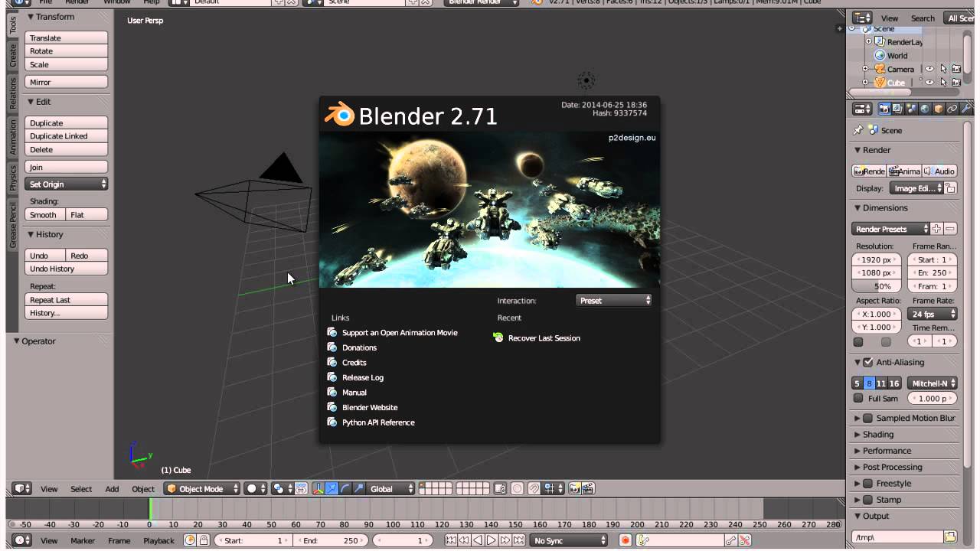Select the rotate manipulator arc icon
Screen dimensions: 980x551
(345, 488)
